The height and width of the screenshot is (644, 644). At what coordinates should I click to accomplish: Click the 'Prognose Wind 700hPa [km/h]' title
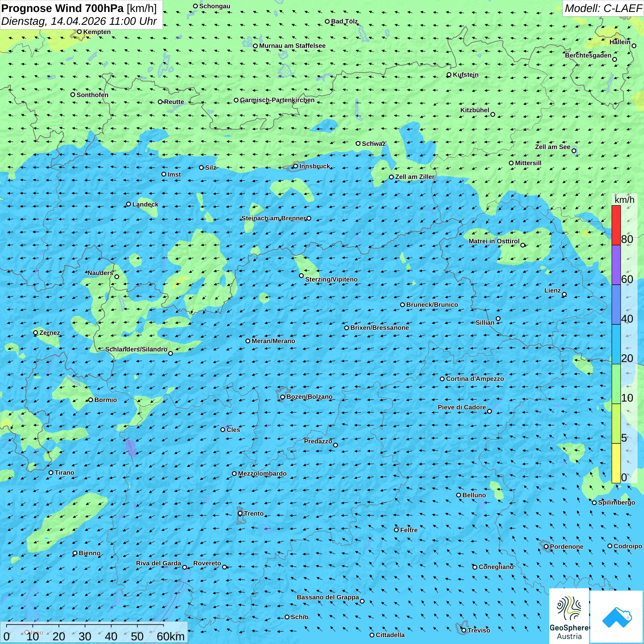[x=79, y=8]
